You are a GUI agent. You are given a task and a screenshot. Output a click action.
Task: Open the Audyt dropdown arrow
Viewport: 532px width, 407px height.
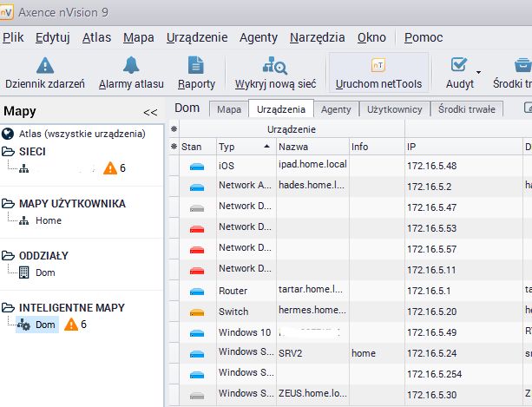click(x=478, y=72)
